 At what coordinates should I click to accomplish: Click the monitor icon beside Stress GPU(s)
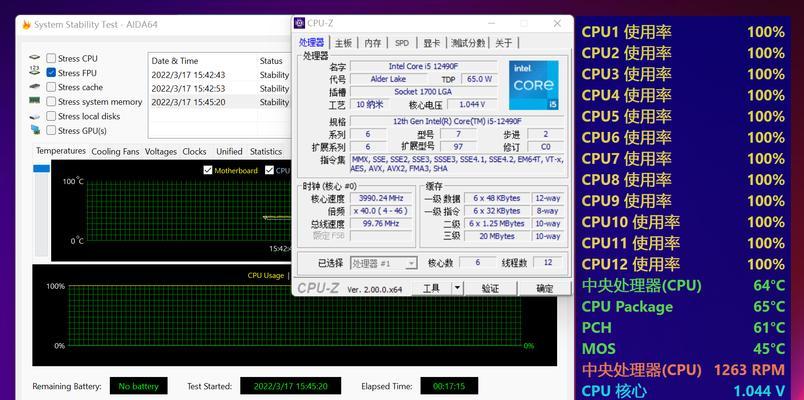(35, 130)
